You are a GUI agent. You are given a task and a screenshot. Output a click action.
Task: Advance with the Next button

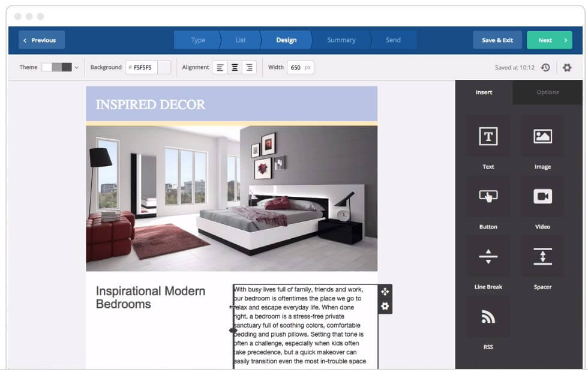pyautogui.click(x=549, y=40)
